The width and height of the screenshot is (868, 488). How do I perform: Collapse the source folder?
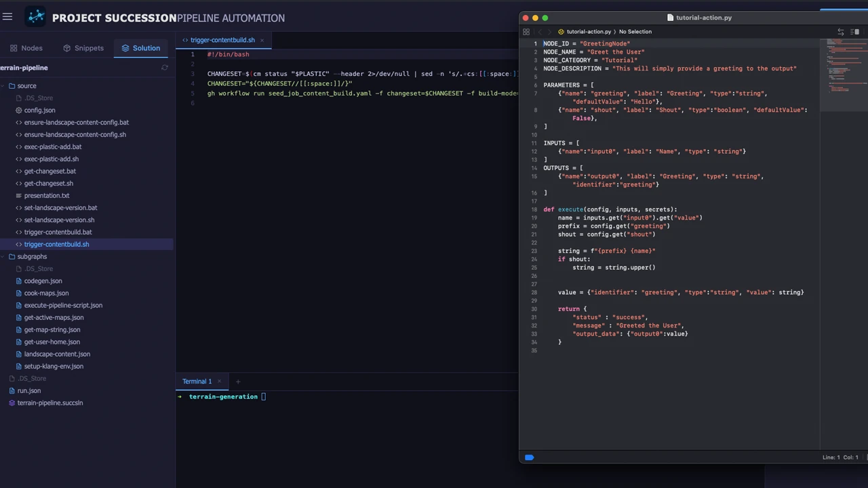tap(3, 86)
